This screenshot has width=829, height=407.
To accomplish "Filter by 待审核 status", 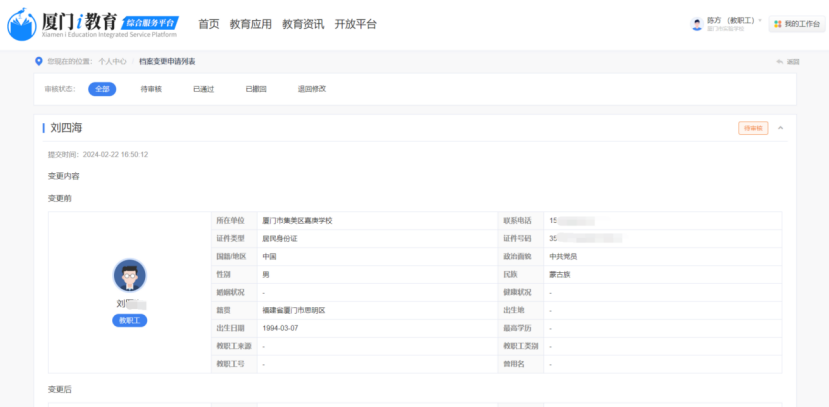I will pos(151,89).
